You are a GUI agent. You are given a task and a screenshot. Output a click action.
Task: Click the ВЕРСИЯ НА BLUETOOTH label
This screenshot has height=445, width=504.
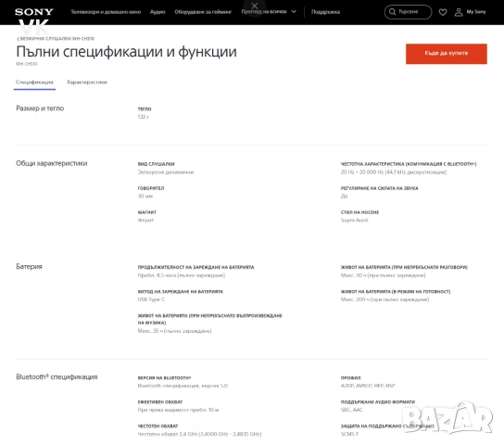(164, 378)
